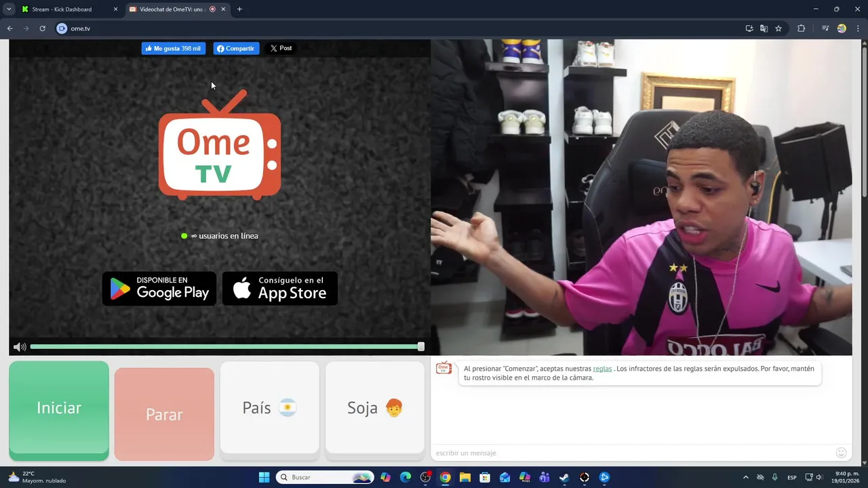Open the OneDrive tray icon
Image resolution: width=868 pixels, height=488 pixels.
pyautogui.click(x=761, y=477)
